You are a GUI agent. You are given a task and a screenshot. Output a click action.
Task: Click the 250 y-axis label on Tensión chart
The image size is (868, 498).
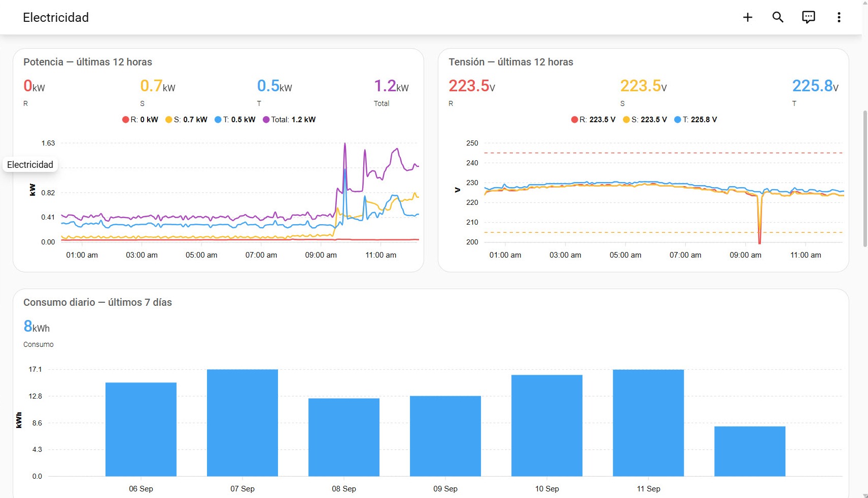tap(472, 143)
